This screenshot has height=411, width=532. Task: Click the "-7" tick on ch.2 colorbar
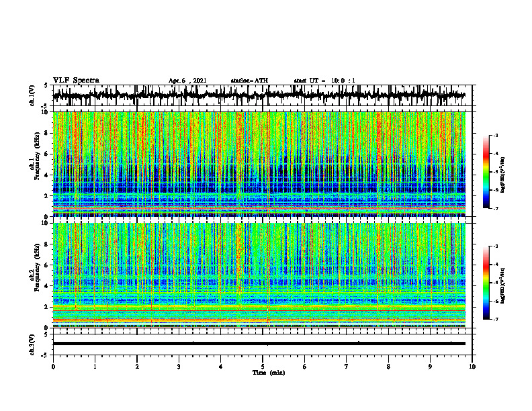(495, 319)
